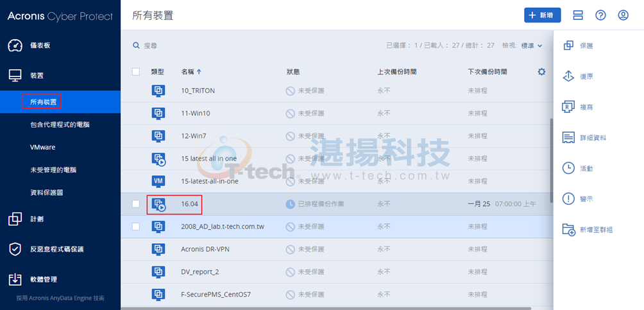The height and width of the screenshot is (310, 644).
Task: Click the Replication (複寫) panel icon
Action: pyautogui.click(x=568, y=107)
